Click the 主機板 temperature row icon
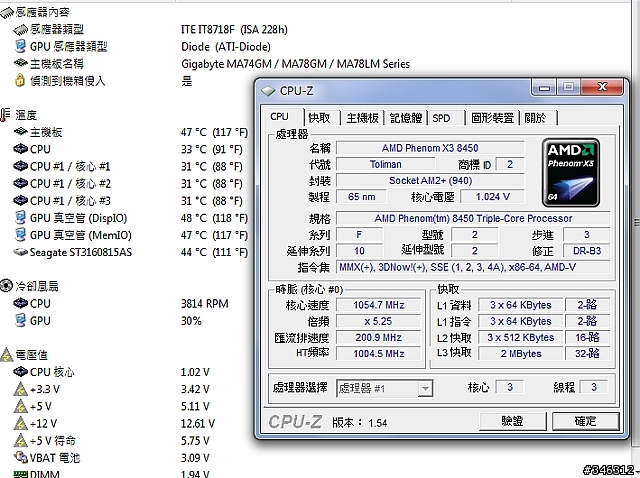This screenshot has height=478, width=640. (20, 132)
